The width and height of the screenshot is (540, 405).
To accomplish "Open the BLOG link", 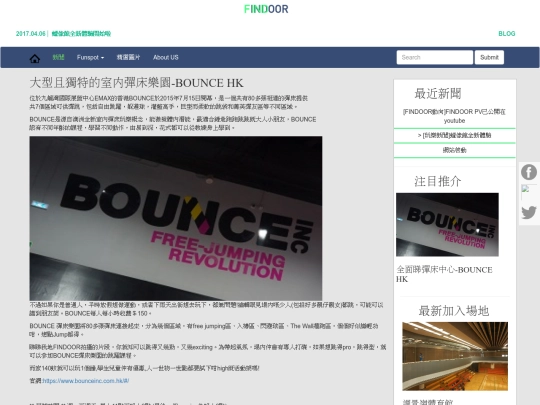I will tap(507, 34).
